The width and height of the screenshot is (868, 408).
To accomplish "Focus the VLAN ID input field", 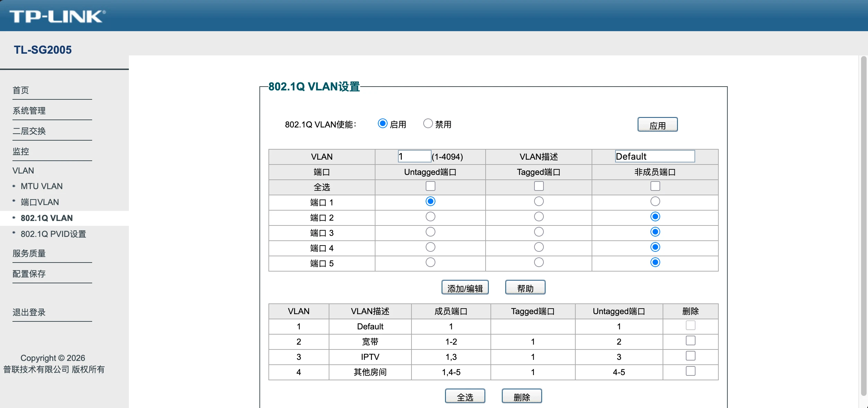I will tap(414, 157).
